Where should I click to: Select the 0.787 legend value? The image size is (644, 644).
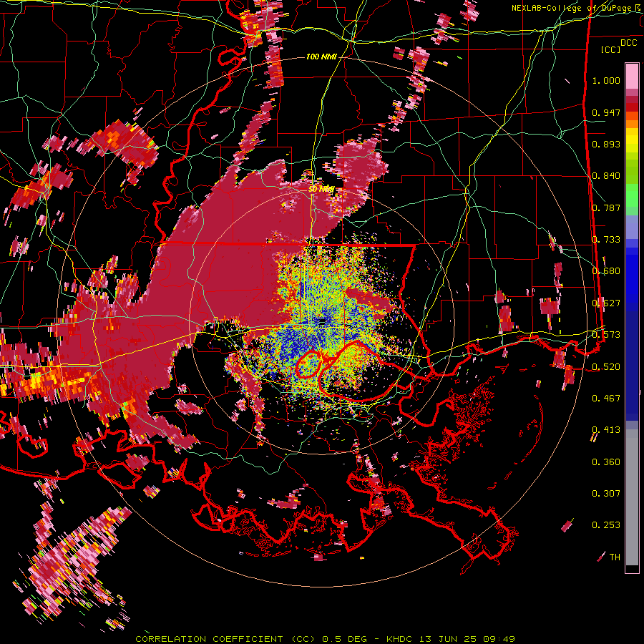pyautogui.click(x=606, y=208)
